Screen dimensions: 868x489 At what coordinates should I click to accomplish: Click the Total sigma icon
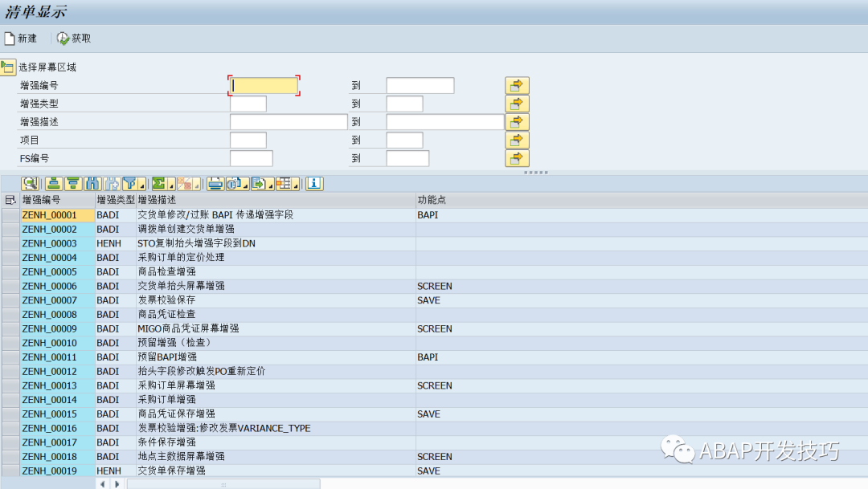159,184
